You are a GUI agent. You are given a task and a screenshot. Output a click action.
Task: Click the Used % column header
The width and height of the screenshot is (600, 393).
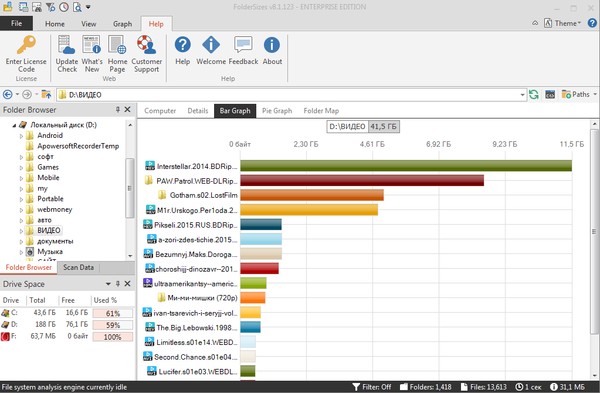click(x=105, y=300)
